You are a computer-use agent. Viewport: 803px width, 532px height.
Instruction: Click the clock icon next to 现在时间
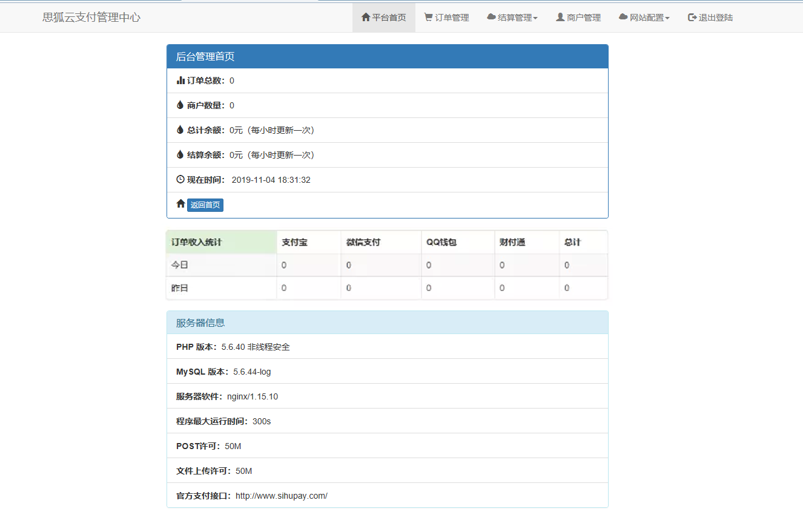(180, 179)
